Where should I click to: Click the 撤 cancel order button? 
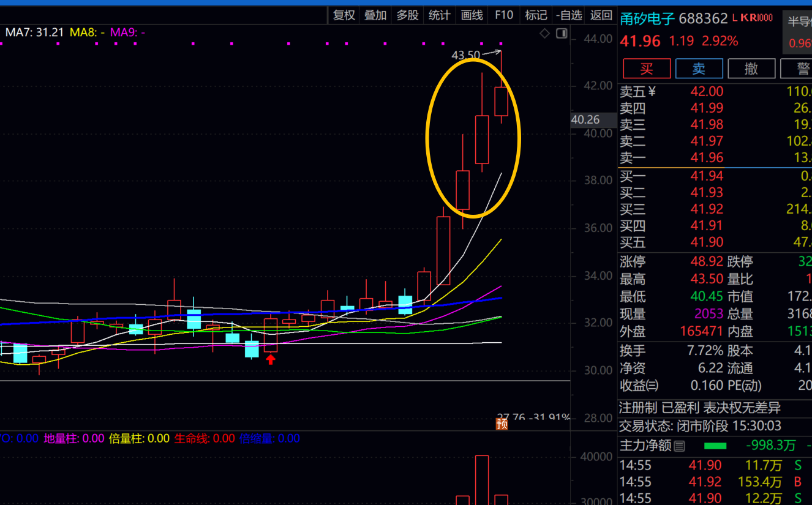point(751,69)
